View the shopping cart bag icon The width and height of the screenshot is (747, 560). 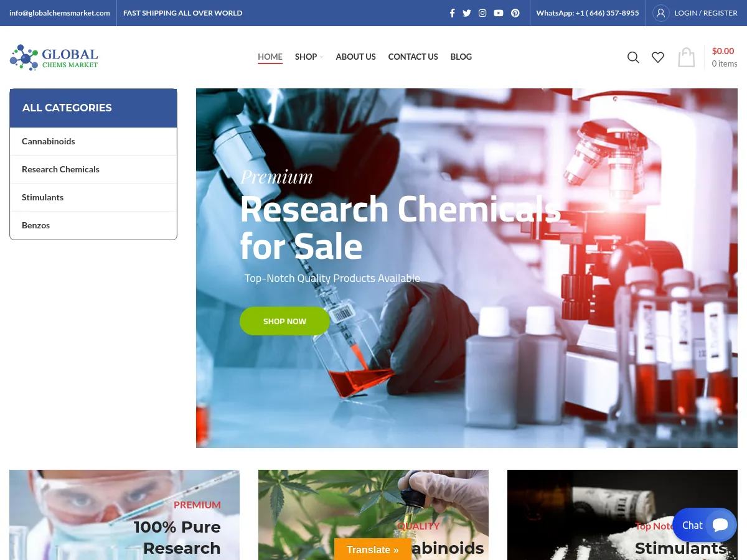point(686,57)
